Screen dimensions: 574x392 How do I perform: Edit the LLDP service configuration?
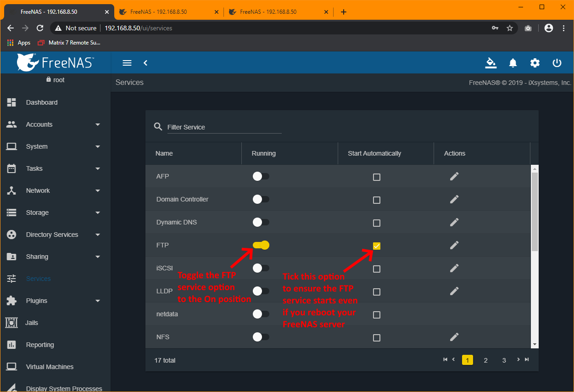pyautogui.click(x=454, y=291)
